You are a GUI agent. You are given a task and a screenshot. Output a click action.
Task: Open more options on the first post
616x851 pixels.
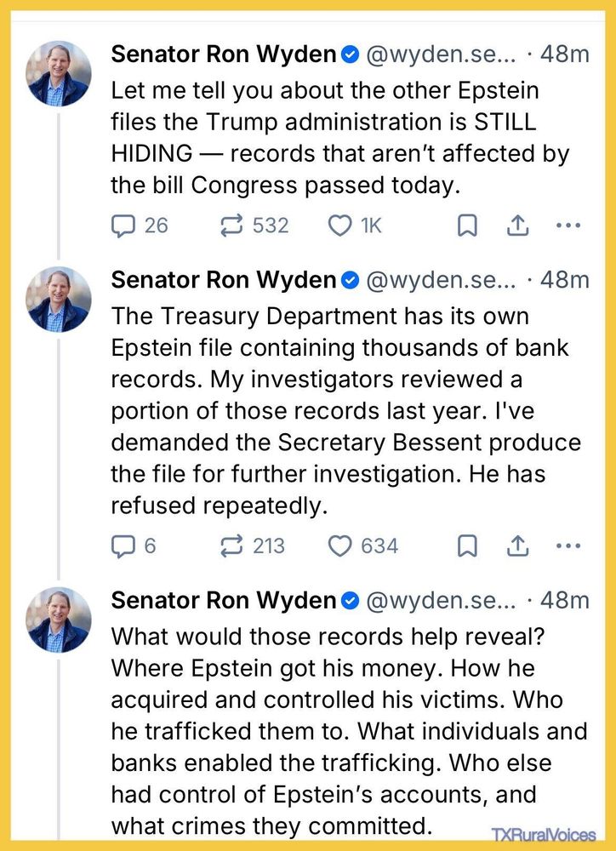click(568, 226)
